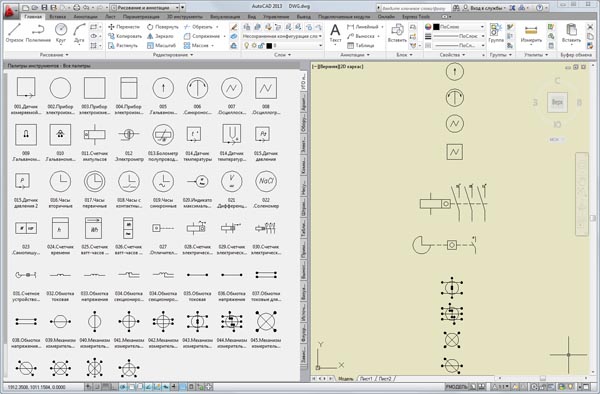Click the Save icon in quick access toolbar
The width and height of the screenshot is (600, 394).
pos(45,7)
